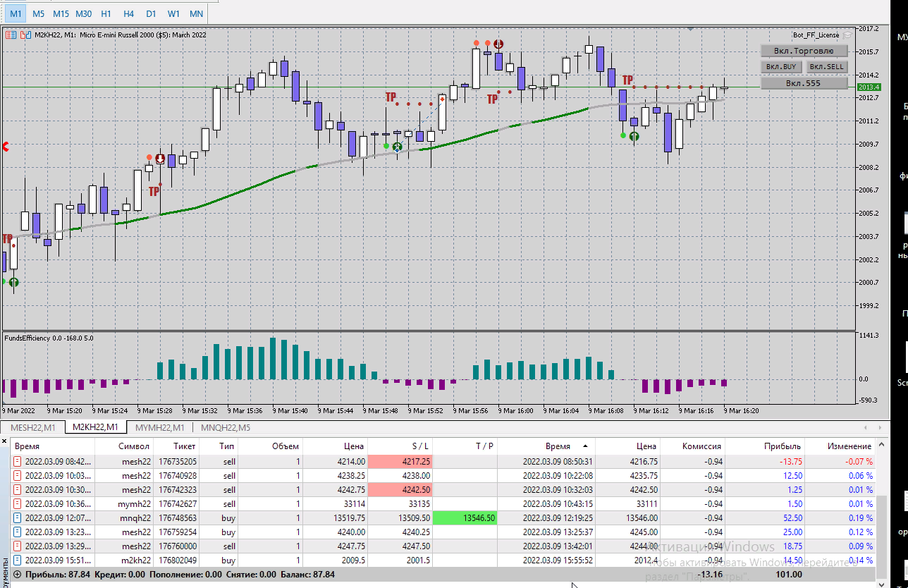Click the history scrollbar up arrow
This screenshot has height=588, width=908.
pos(881,446)
